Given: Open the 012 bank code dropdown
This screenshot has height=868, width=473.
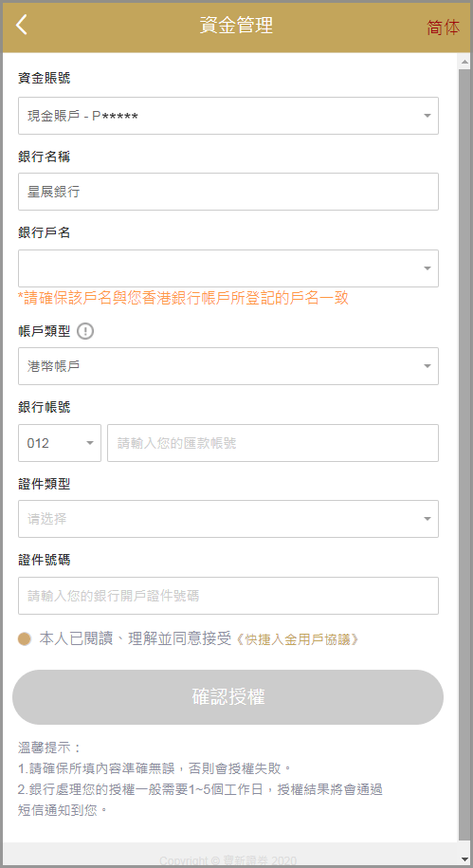Looking at the screenshot, I should pyautogui.click(x=60, y=443).
